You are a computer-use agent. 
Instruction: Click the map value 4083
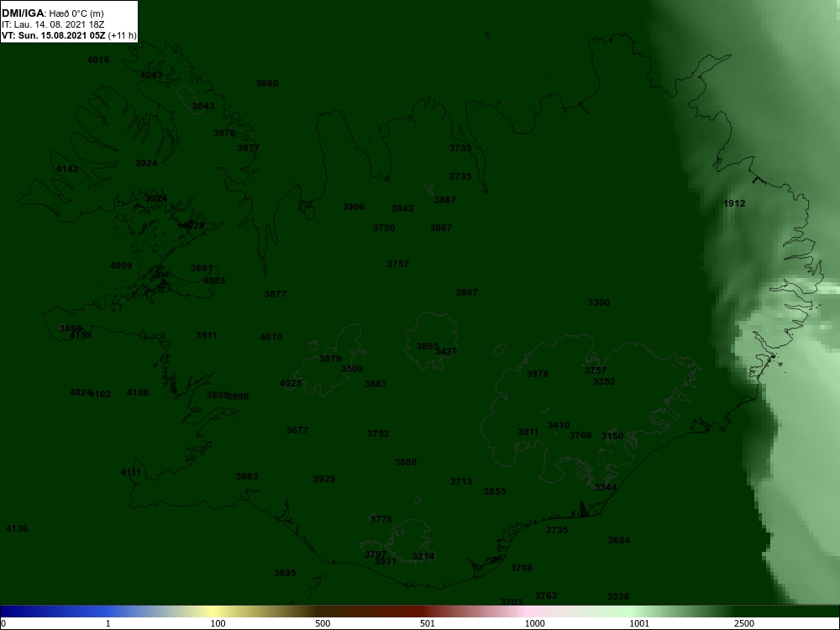tap(214, 281)
